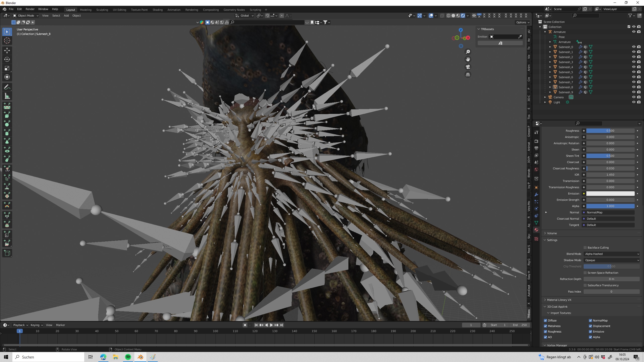The width and height of the screenshot is (644, 362).
Task: Open the Render menu
Action: (30, 9)
